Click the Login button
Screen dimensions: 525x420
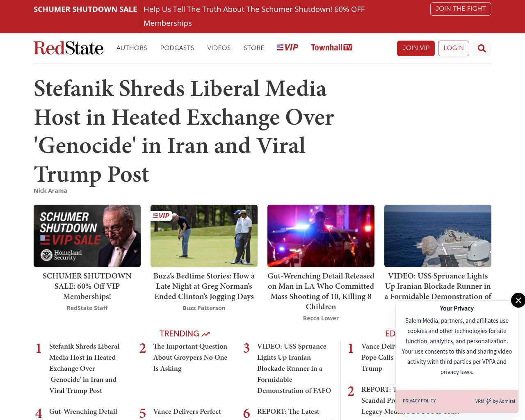coord(454,48)
